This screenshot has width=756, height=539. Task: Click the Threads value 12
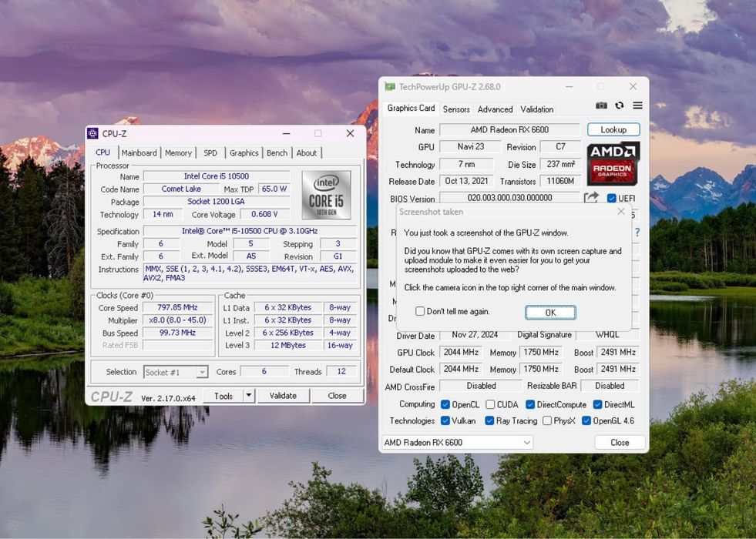[341, 371]
